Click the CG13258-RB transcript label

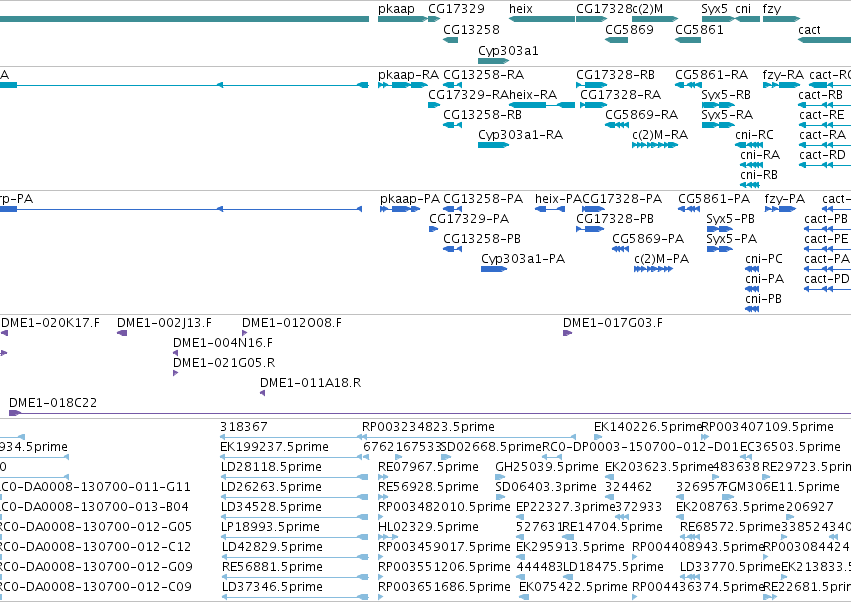pos(482,115)
